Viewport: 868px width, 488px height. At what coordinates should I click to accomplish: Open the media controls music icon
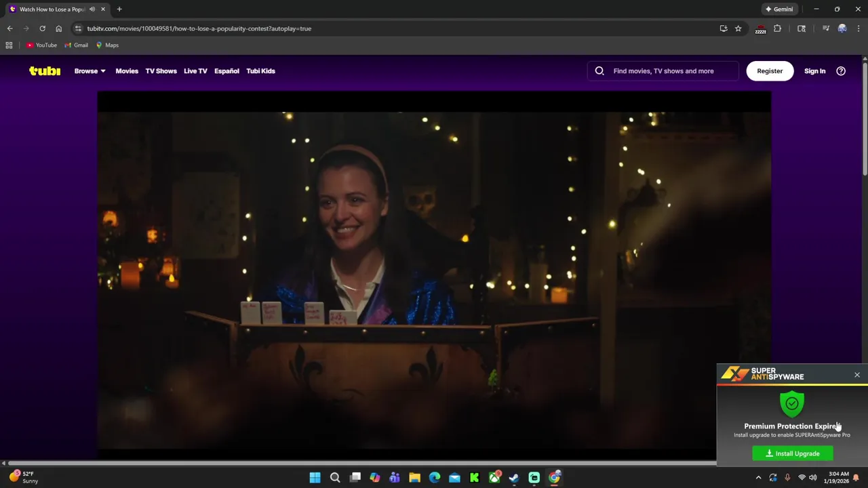(x=825, y=28)
